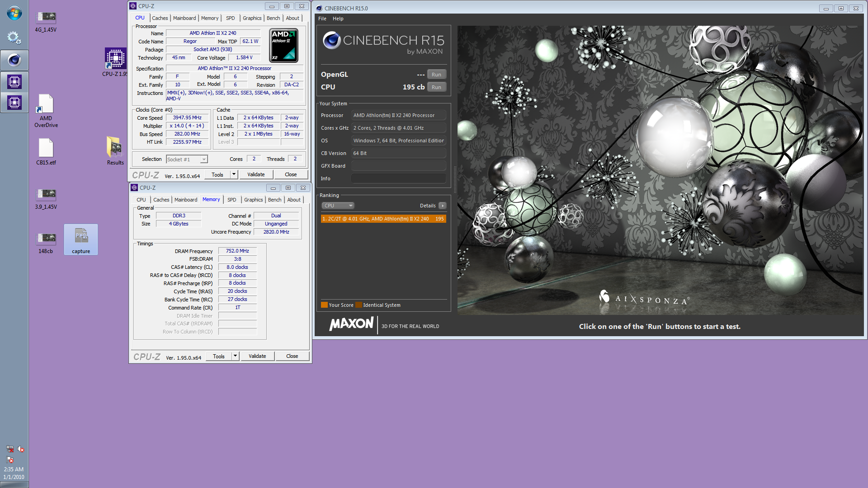Screen dimensions: 868x488
Task: Click the network tray icon with red mark
Action: [9, 449]
